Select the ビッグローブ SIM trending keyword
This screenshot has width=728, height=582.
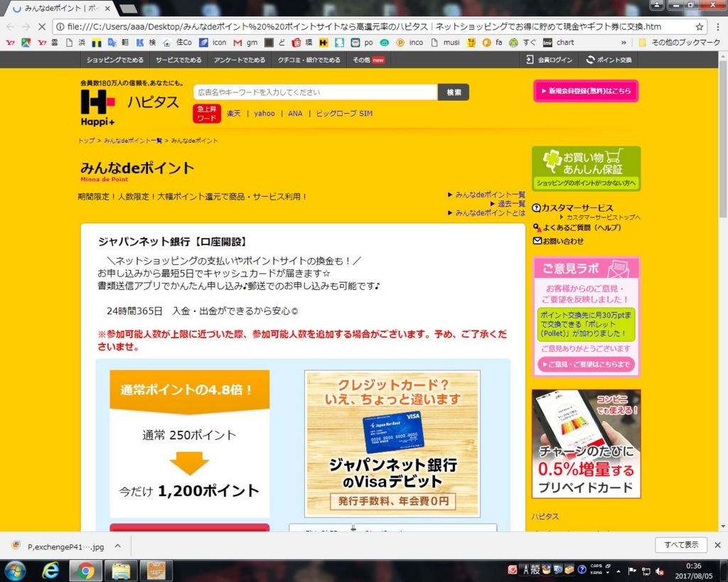tap(344, 113)
